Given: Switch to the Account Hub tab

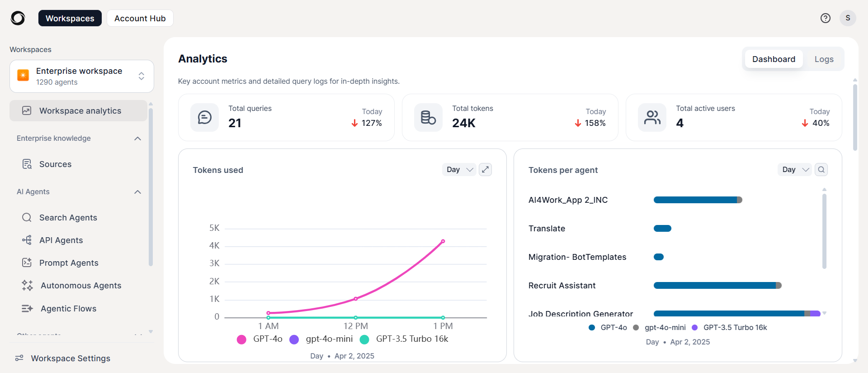Looking at the screenshot, I should click(x=140, y=18).
